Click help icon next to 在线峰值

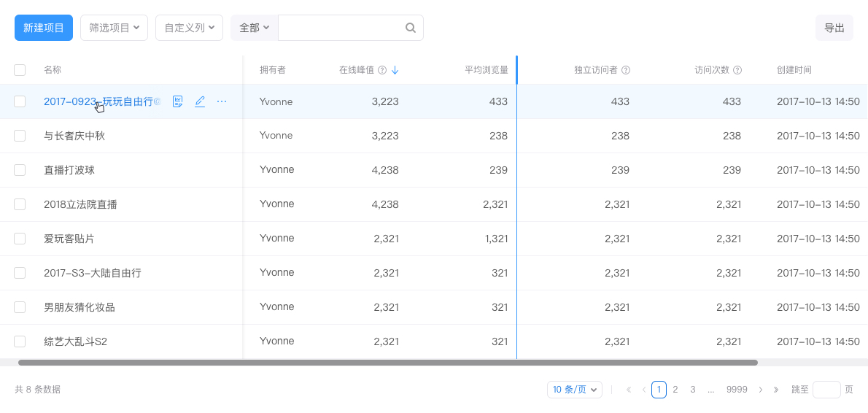(382, 70)
